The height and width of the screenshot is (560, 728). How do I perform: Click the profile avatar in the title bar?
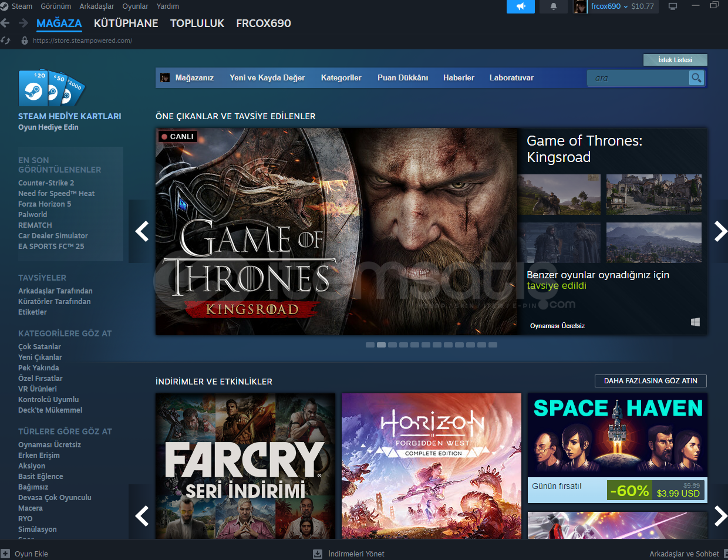pos(580,6)
